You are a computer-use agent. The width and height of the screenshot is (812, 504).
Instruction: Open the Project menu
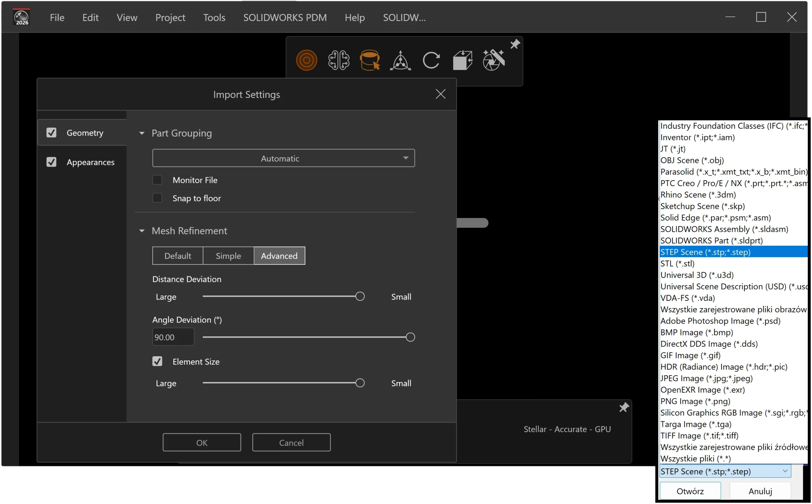click(x=170, y=17)
